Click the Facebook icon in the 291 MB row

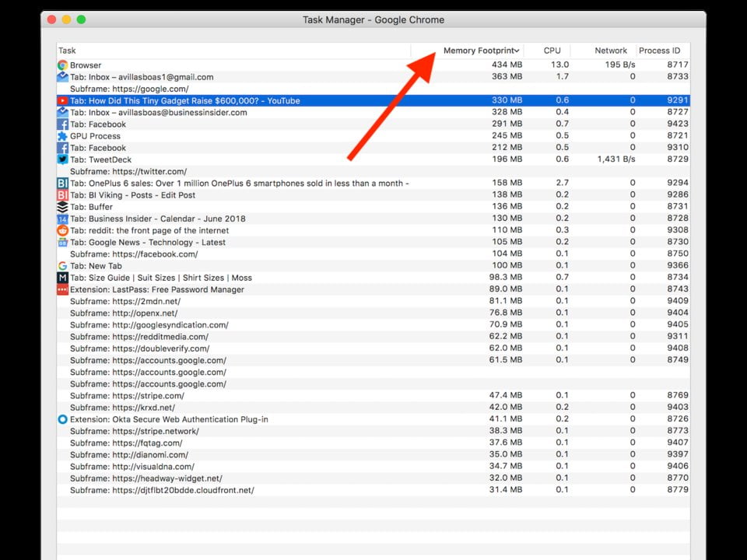click(62, 124)
